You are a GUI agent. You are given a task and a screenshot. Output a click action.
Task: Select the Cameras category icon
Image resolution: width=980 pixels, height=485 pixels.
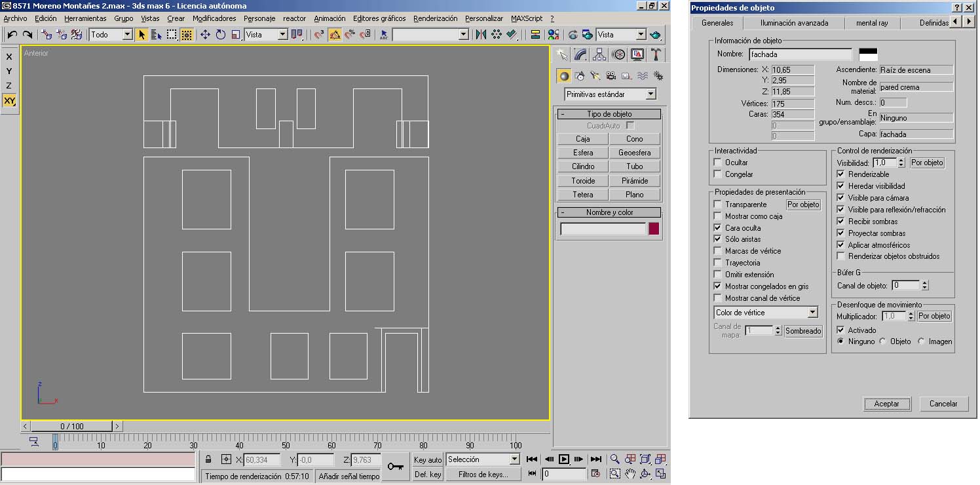coord(611,76)
